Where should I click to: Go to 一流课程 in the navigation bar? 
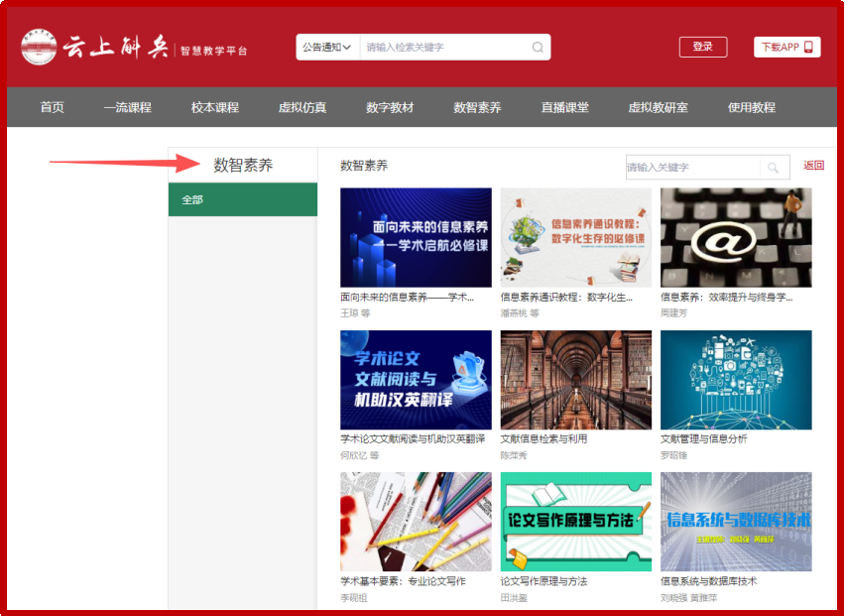click(x=127, y=107)
